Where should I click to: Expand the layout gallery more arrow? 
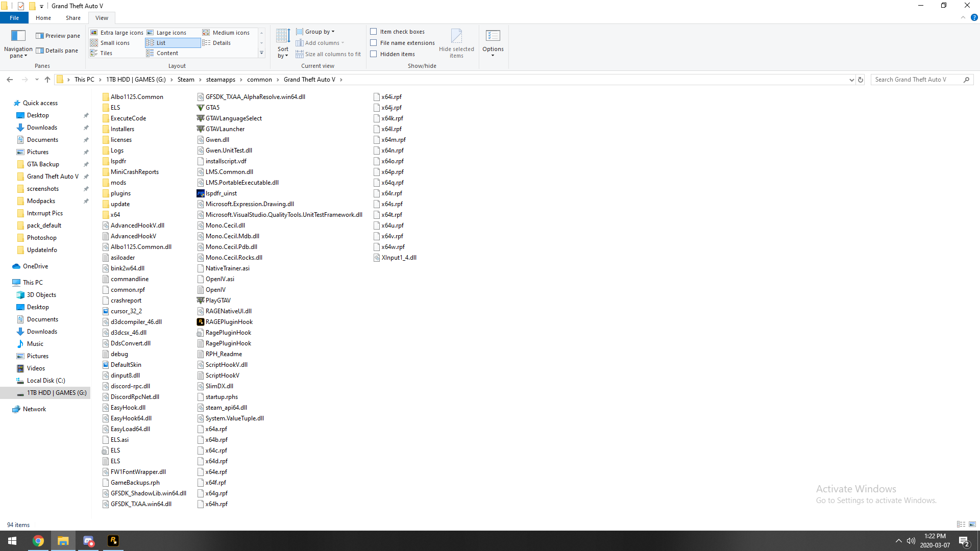[261, 53]
